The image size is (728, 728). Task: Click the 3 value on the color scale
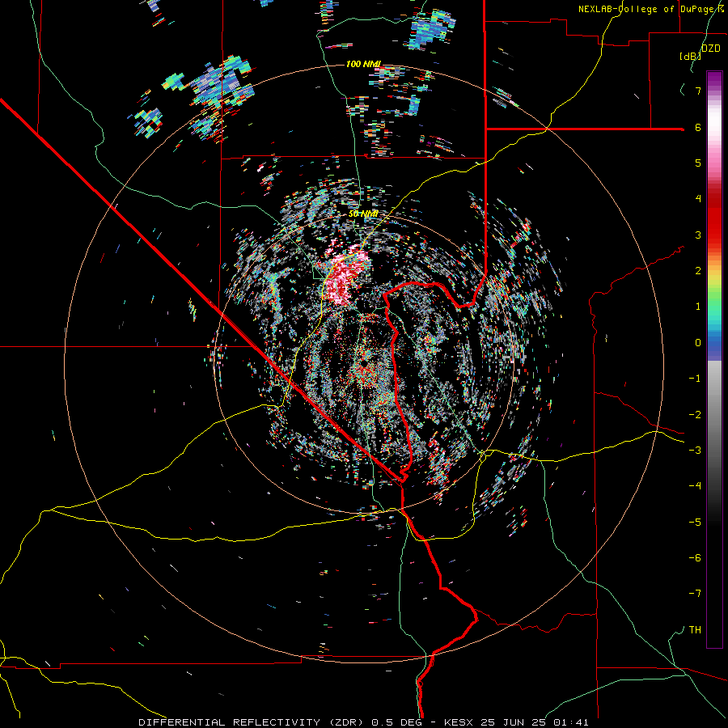click(x=698, y=235)
